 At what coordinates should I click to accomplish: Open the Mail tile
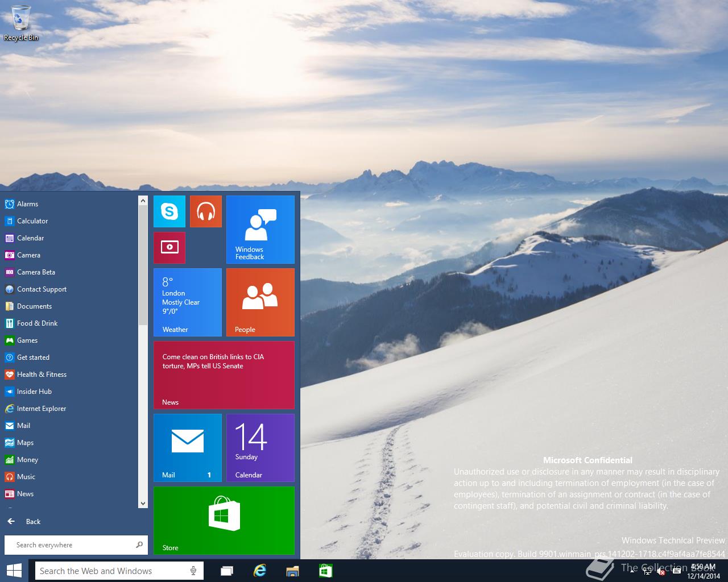pyautogui.click(x=188, y=448)
